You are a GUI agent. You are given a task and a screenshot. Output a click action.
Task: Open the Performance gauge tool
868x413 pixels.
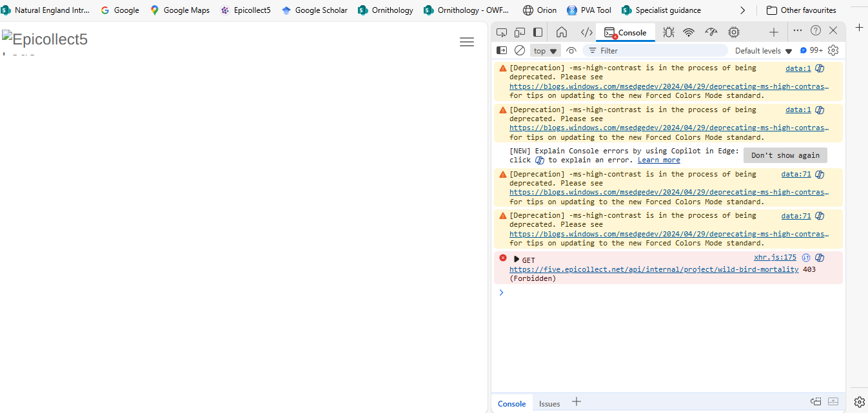point(711,32)
